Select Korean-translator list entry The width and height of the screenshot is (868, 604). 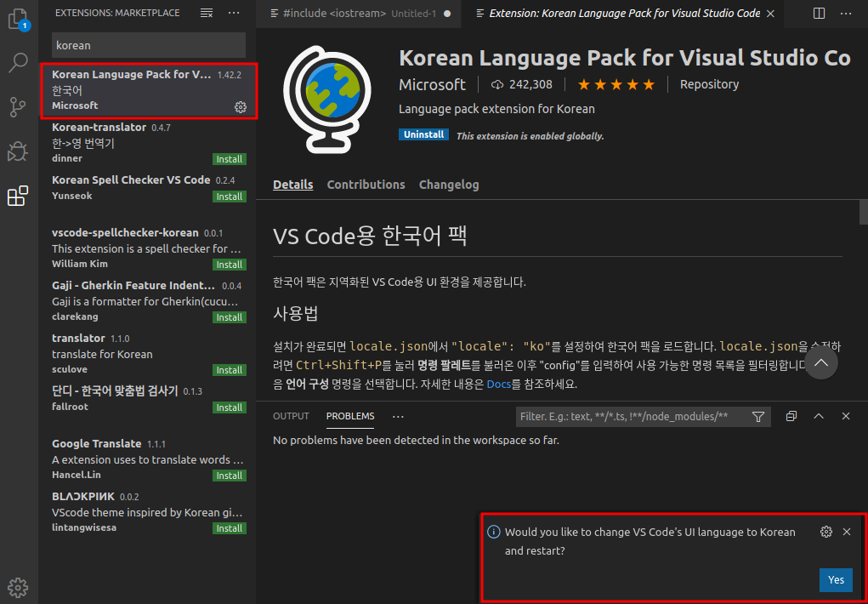click(x=147, y=143)
